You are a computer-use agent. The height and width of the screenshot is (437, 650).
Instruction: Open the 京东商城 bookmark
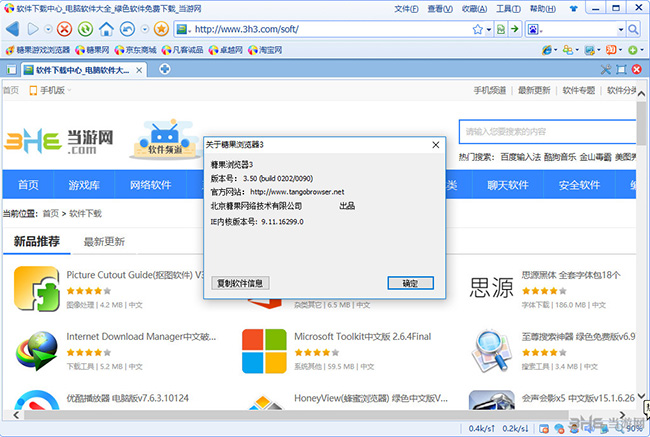click(136, 50)
